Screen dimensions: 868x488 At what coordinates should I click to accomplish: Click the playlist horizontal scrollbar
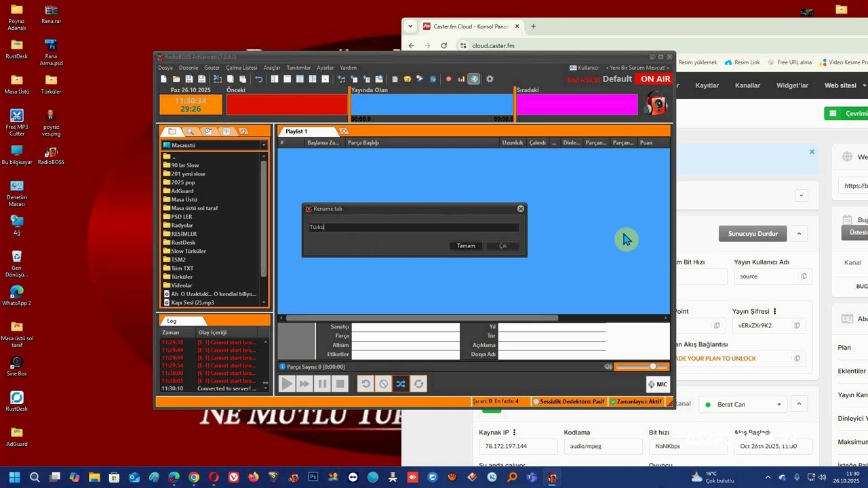coord(422,318)
